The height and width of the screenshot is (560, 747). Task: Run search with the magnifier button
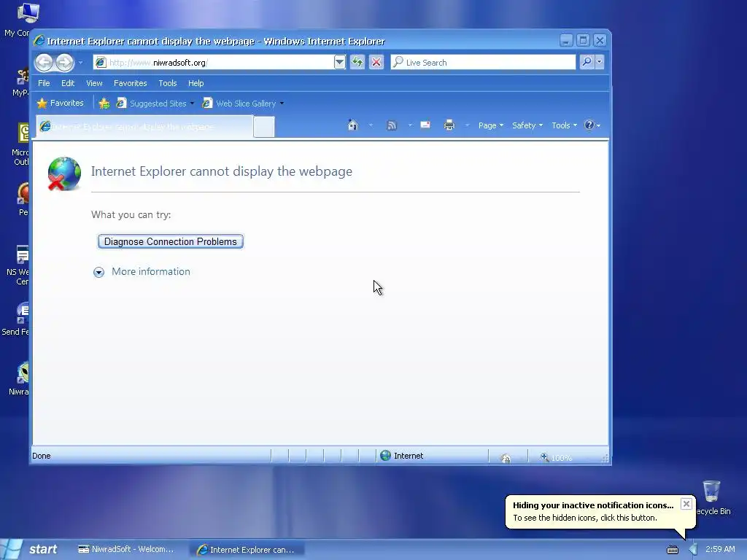587,62
